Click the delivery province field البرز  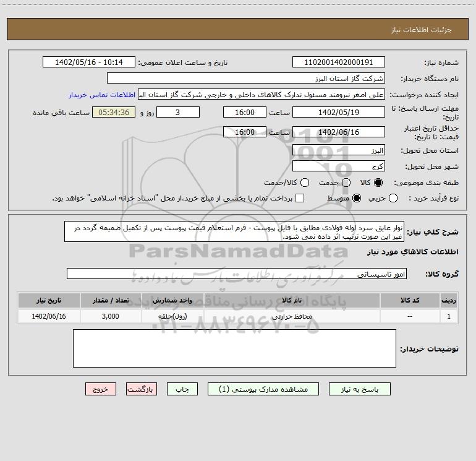pos(339,150)
